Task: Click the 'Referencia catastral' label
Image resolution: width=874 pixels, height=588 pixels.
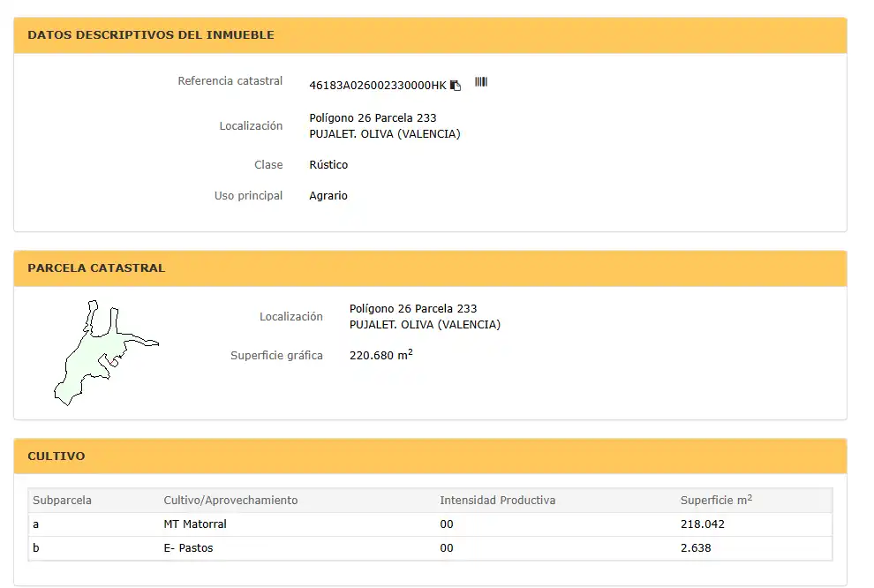Action: click(230, 81)
